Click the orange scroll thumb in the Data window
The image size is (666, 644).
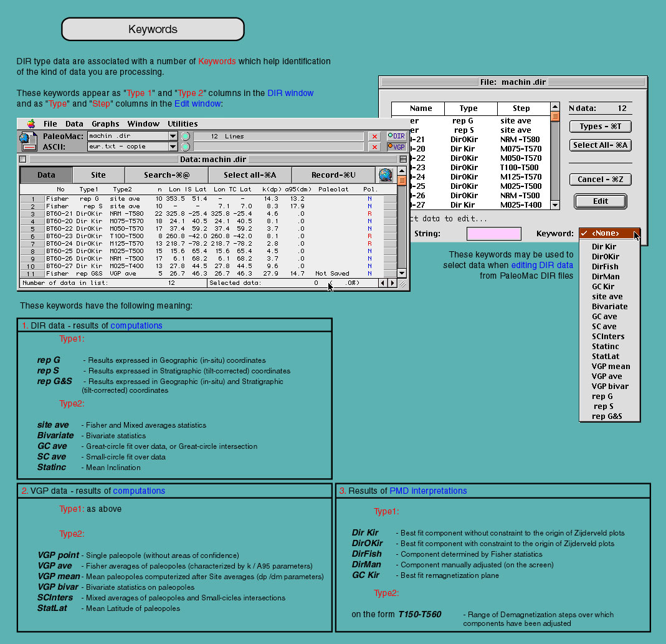pyautogui.click(x=402, y=180)
